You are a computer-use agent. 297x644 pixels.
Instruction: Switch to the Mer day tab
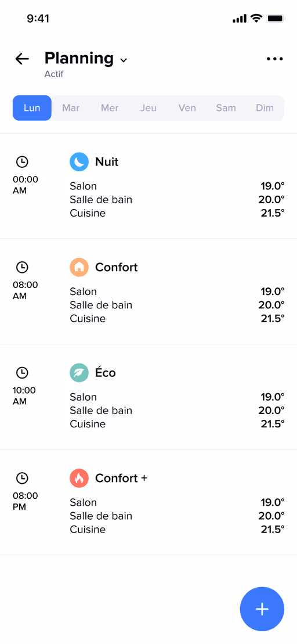click(x=110, y=108)
